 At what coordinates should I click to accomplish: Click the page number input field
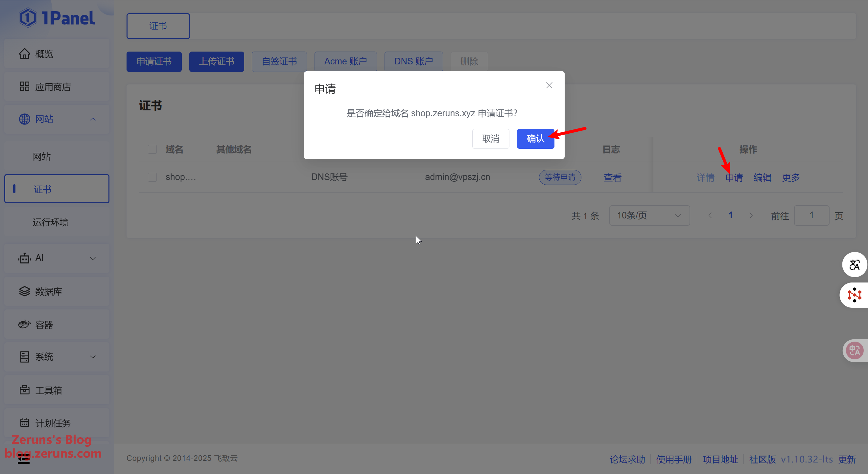pyautogui.click(x=811, y=215)
